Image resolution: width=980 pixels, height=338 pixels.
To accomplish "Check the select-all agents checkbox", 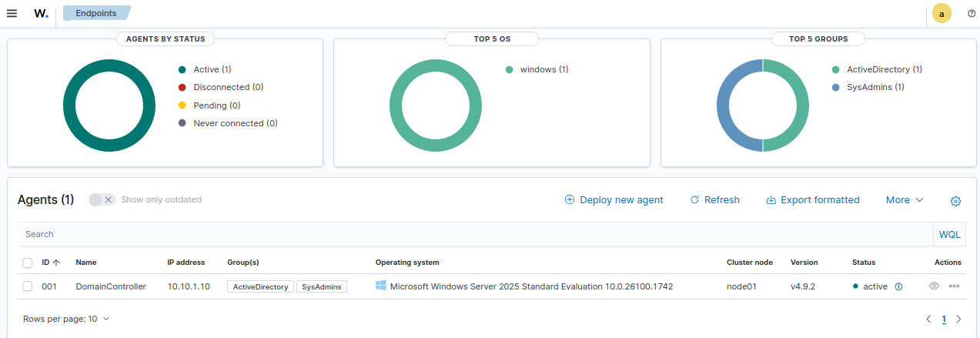I will pyautogui.click(x=28, y=263).
